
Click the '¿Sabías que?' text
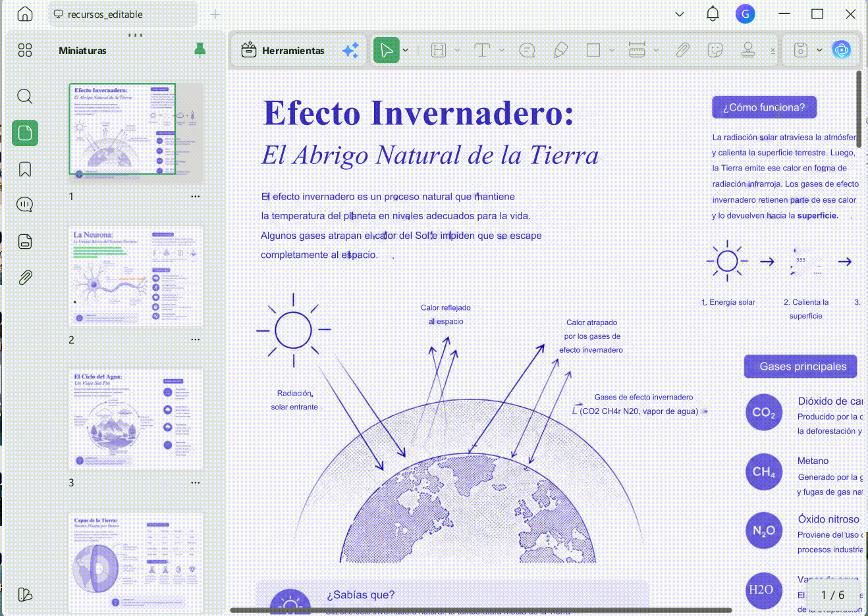pos(360,595)
